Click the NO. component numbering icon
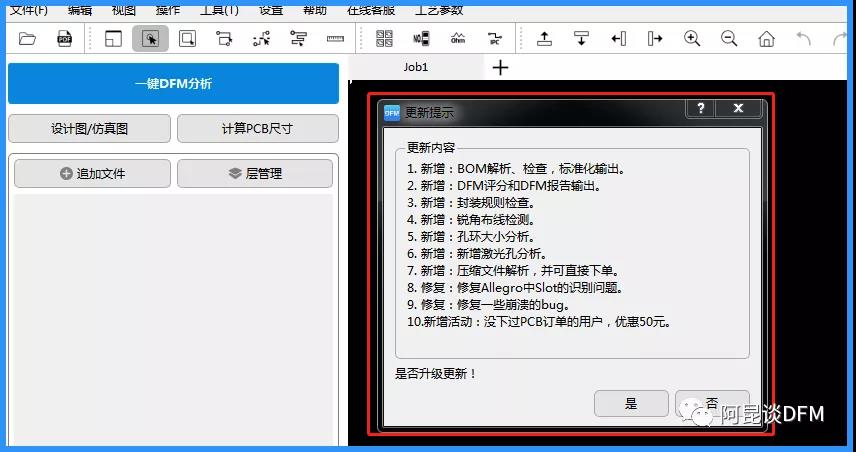856x452 pixels. 421,39
